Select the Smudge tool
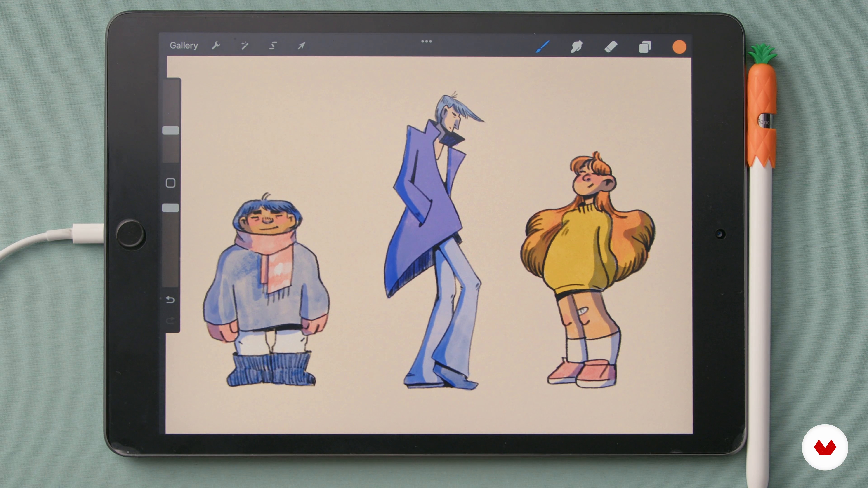The height and width of the screenshot is (488, 868). [577, 47]
